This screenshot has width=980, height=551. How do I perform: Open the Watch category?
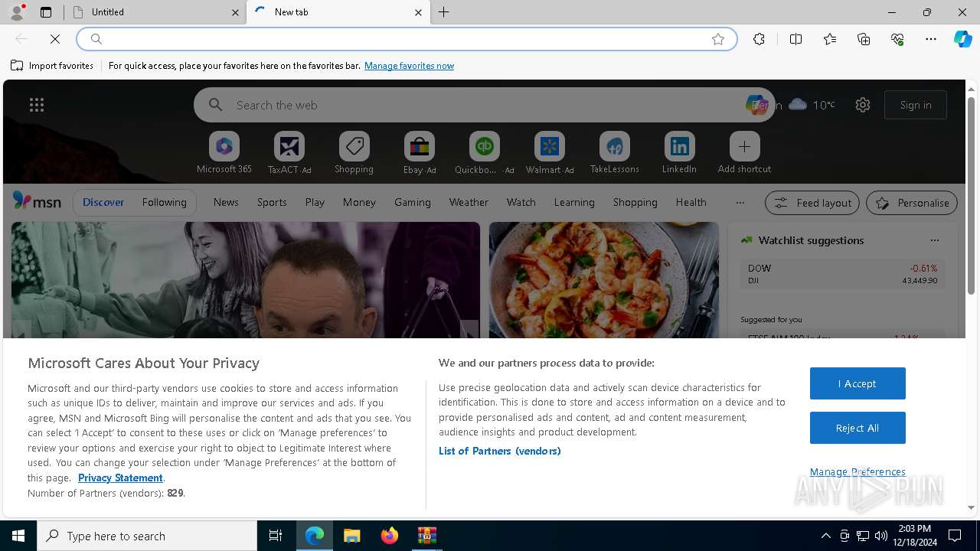pyautogui.click(x=521, y=202)
